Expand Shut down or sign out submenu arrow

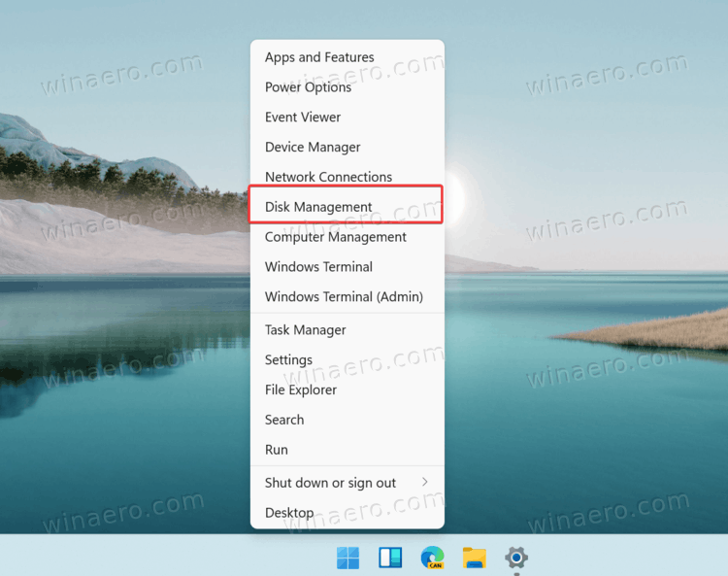click(425, 482)
